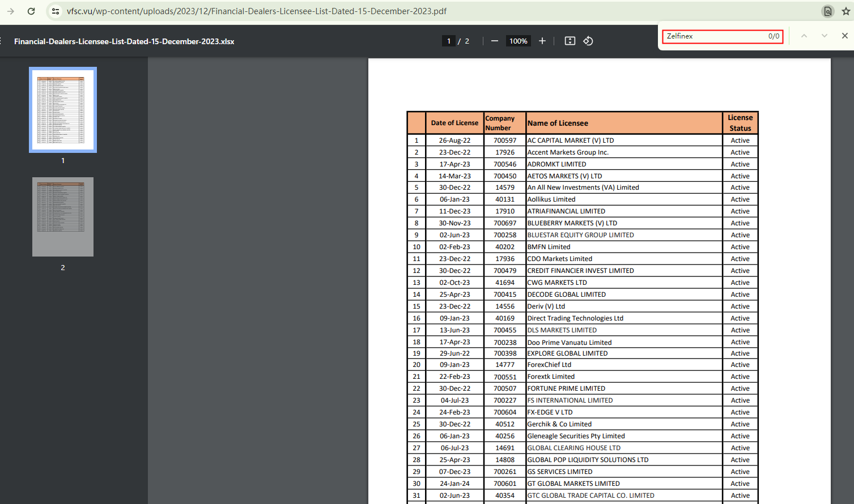This screenshot has height=504, width=854.
Task: Click the fit to page icon
Action: point(570,41)
